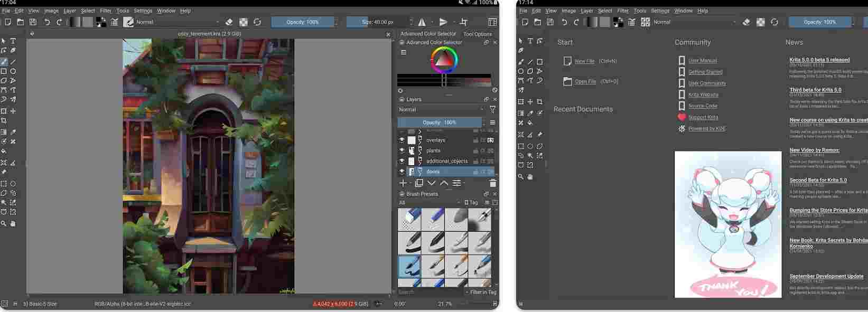
Task: Open layer properties icon in Layers panel
Action: (x=456, y=183)
